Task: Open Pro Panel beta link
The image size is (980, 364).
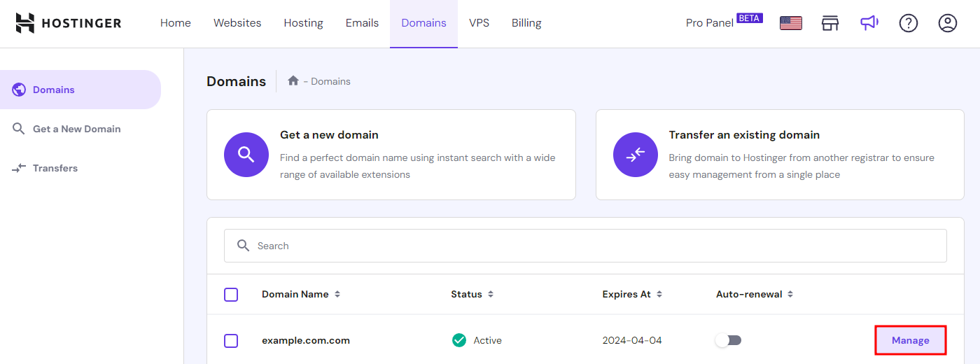Action: [710, 23]
